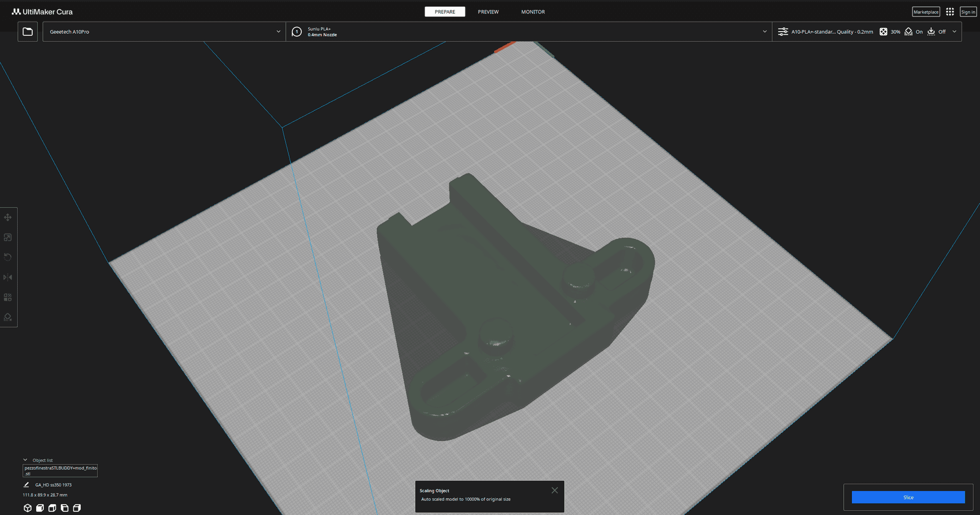
Task: Switch to the MONITOR tab
Action: click(x=533, y=12)
